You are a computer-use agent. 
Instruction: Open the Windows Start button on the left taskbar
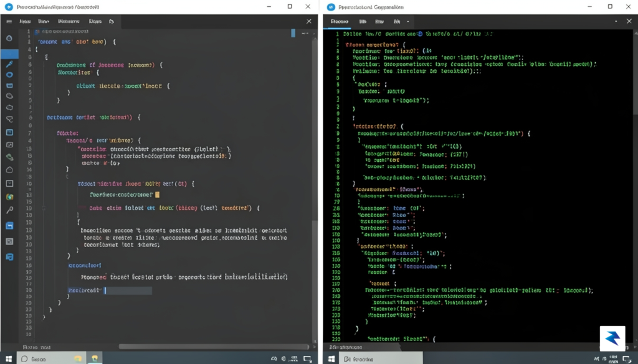[9, 359]
